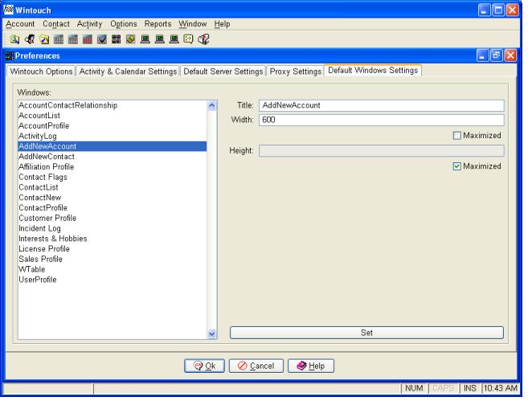Image resolution: width=532 pixels, height=405 pixels.
Task: Click the 10:43 AM clock in status bar
Action: 501,388
